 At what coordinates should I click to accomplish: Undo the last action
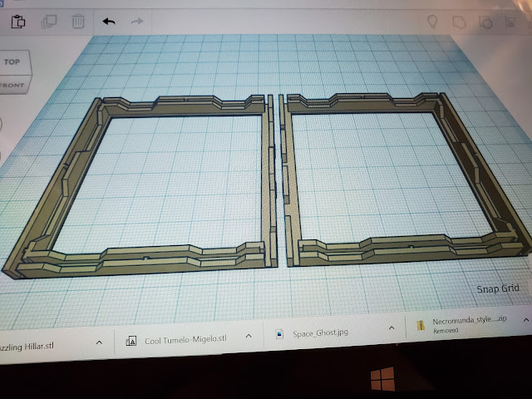(x=109, y=22)
